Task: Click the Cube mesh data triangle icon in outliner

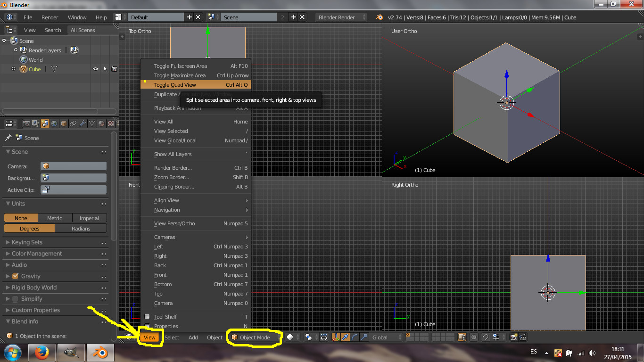Action: [54, 69]
